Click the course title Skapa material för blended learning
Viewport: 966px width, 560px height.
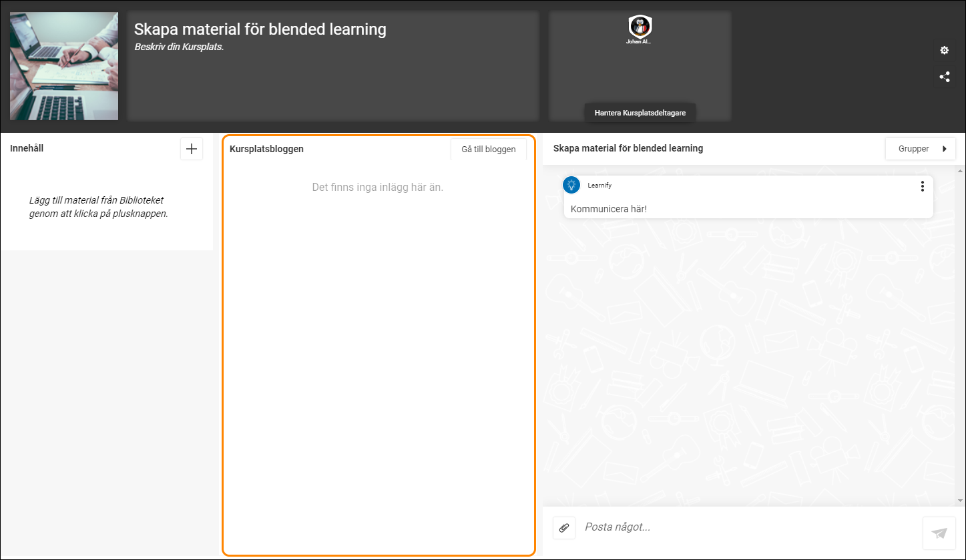pos(260,29)
